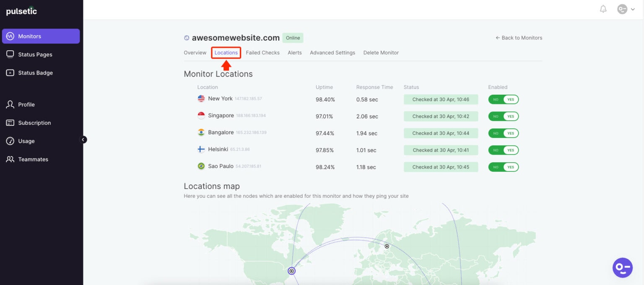Toggle the Helsinki location switch
Image resolution: width=644 pixels, height=285 pixels.
pos(503,150)
